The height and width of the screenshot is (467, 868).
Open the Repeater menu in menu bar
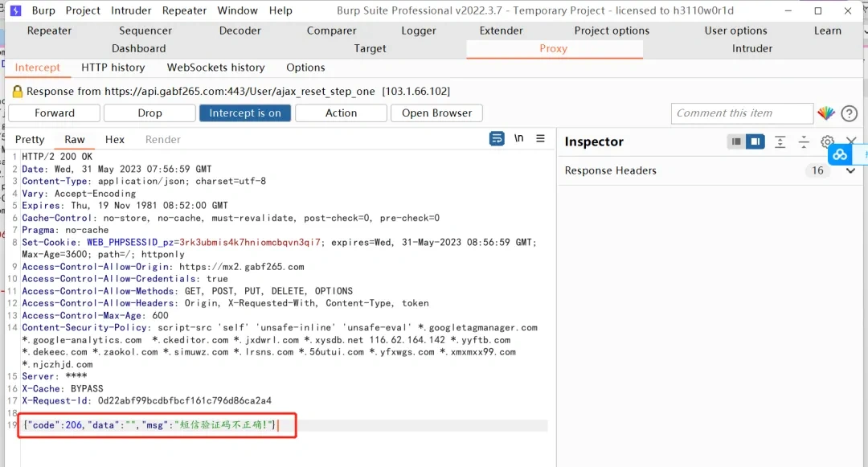pyautogui.click(x=184, y=10)
